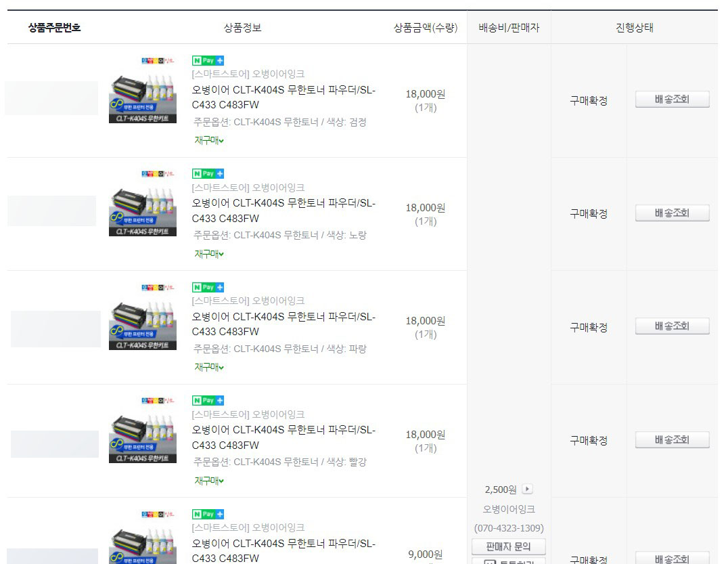The width and height of the screenshot is (728, 564).
Task: Click 배송조회 button for 검정 toner order
Action: 673,100
